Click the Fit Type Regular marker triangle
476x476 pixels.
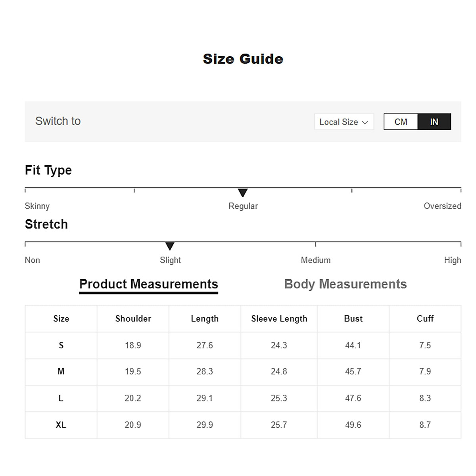243,193
